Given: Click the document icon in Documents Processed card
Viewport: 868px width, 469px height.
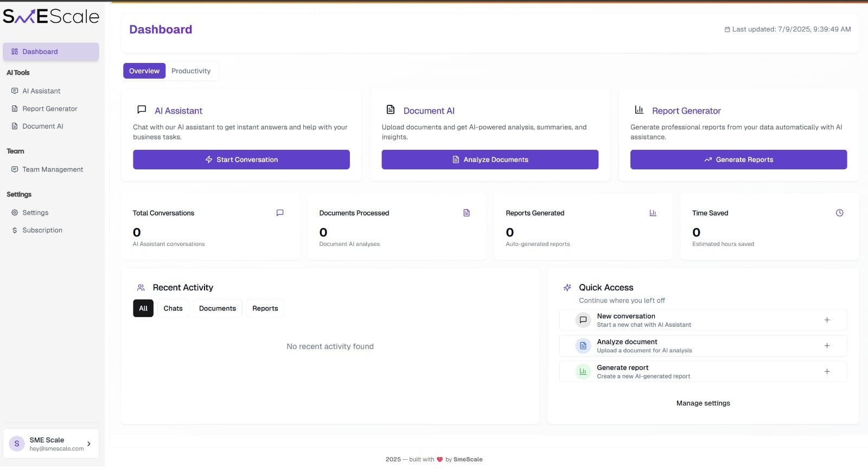Looking at the screenshot, I should pyautogui.click(x=467, y=213).
